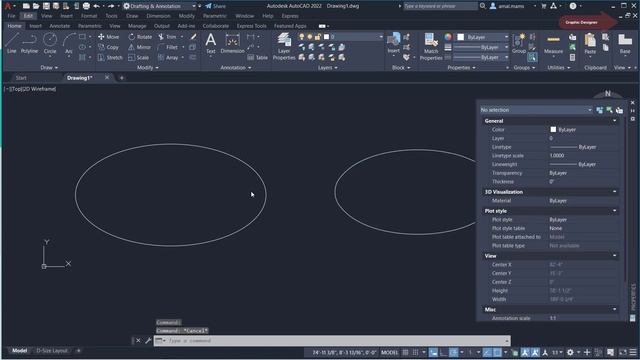
Task: Click the keyword search field
Action: (440, 6)
